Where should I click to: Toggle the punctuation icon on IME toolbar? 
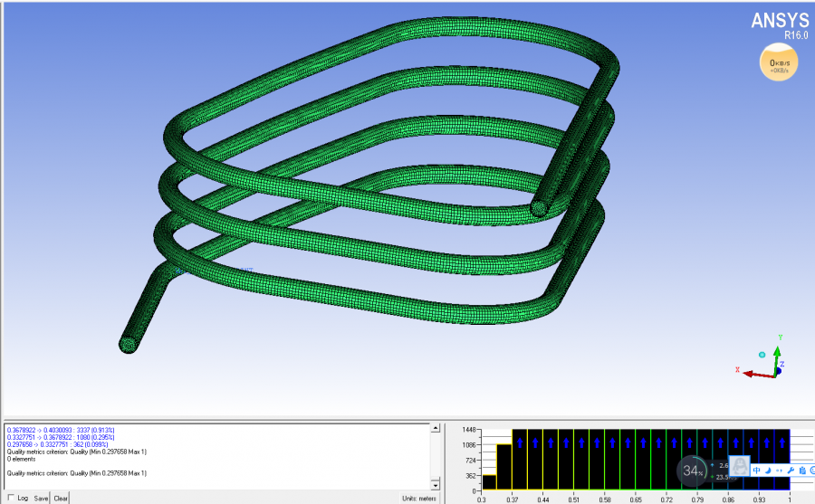(779, 471)
